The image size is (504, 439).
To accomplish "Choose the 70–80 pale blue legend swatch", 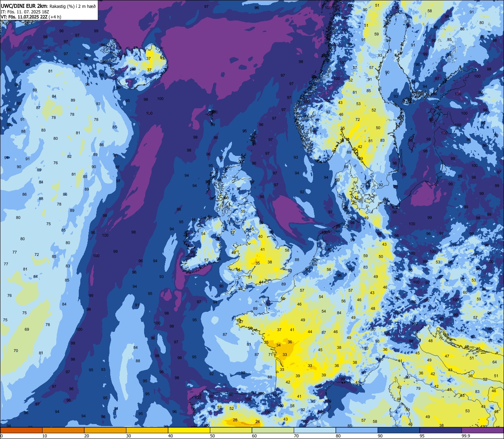I will tap(315, 430).
